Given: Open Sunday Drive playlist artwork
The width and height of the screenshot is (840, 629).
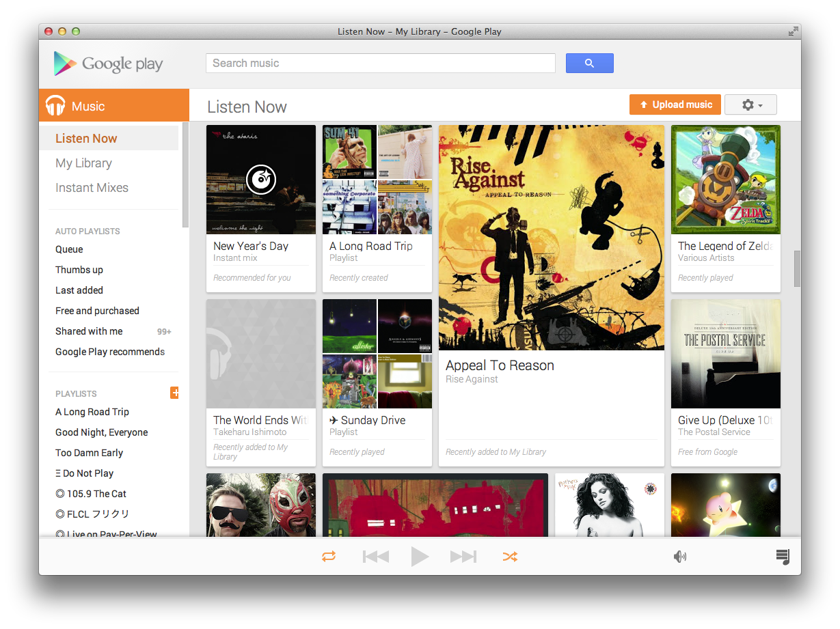Looking at the screenshot, I should 377,354.
